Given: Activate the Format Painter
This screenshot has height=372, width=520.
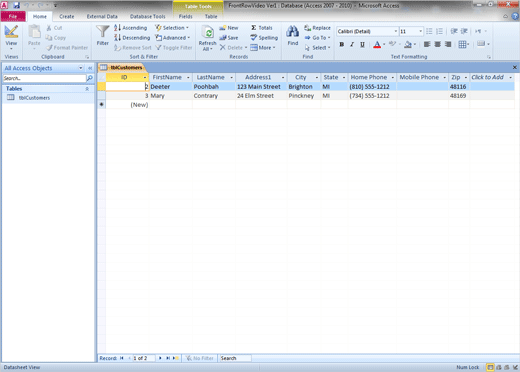Looking at the screenshot, I should point(67,48).
